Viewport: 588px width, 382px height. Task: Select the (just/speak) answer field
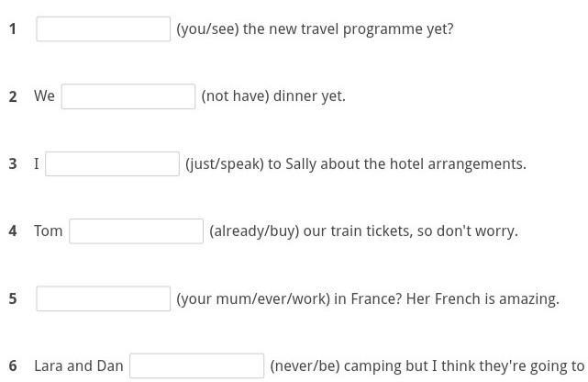click(x=112, y=163)
